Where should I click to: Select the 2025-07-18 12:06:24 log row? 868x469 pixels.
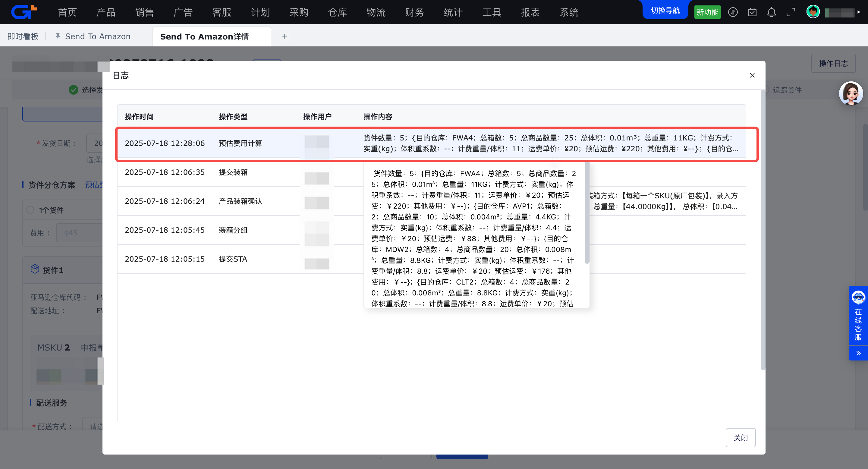pyautogui.click(x=431, y=201)
